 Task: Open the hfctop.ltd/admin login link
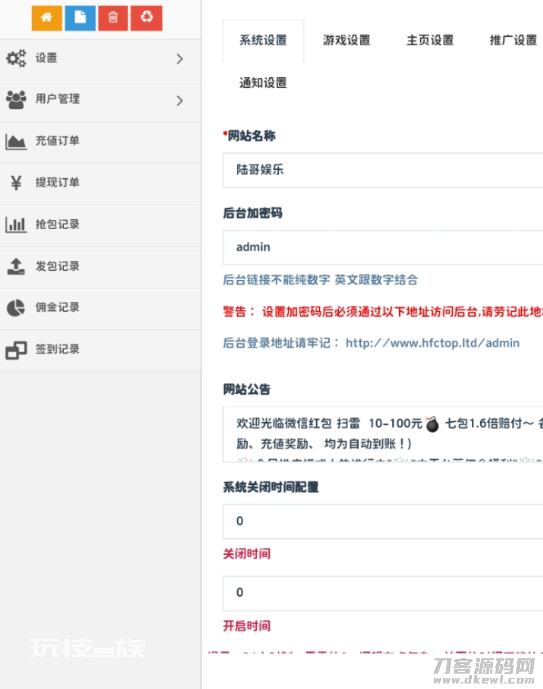coord(432,343)
